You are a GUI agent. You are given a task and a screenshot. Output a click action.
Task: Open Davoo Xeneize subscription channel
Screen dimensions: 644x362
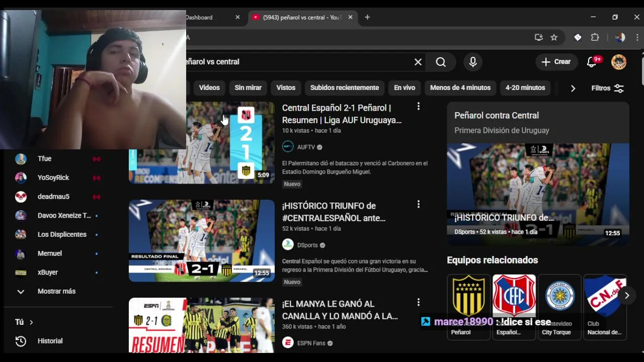pyautogui.click(x=58, y=216)
